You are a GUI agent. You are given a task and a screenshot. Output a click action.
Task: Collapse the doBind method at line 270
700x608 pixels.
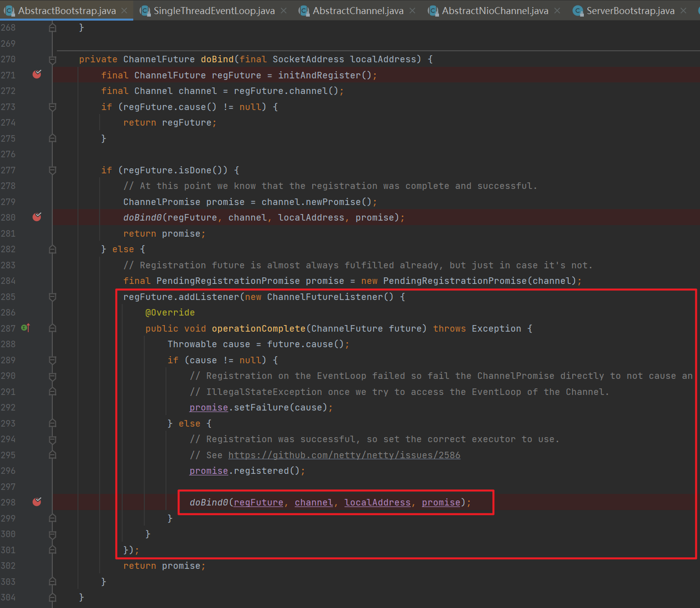coord(52,60)
